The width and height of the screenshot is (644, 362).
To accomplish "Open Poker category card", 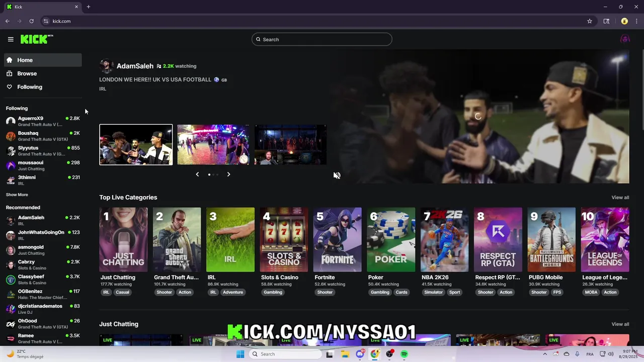I will 391,240.
